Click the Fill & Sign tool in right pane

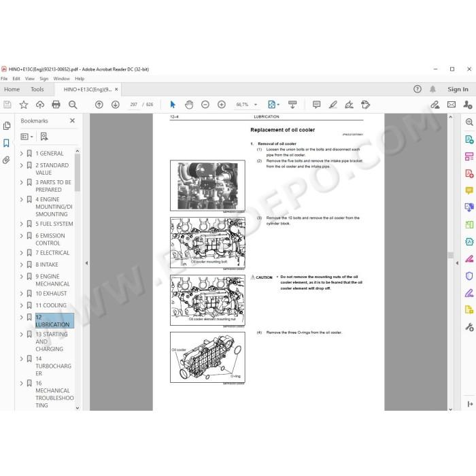[x=469, y=293]
